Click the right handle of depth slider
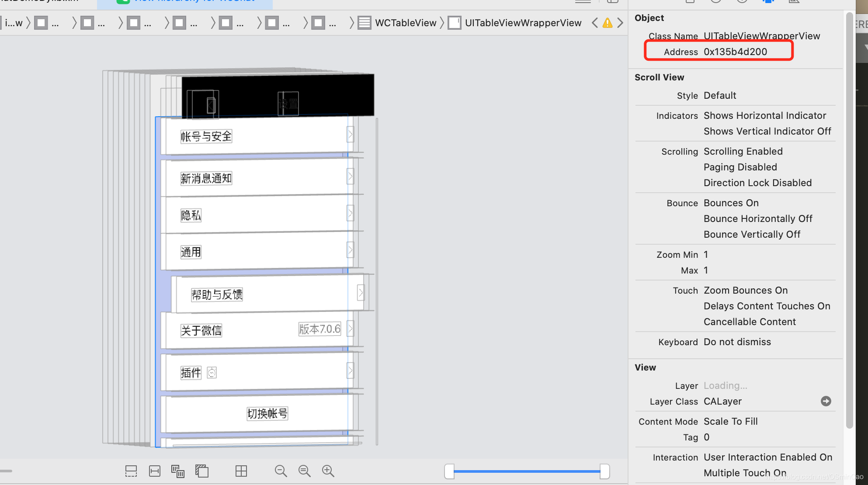The height and width of the screenshot is (485, 868). [604, 471]
